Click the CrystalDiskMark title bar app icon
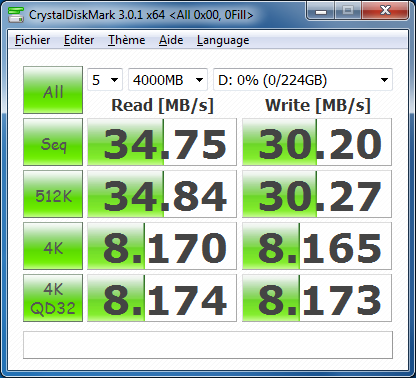 (x=16, y=14)
